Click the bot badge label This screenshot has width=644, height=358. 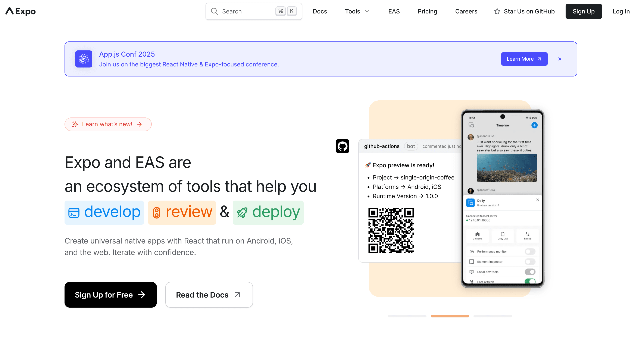(x=411, y=146)
